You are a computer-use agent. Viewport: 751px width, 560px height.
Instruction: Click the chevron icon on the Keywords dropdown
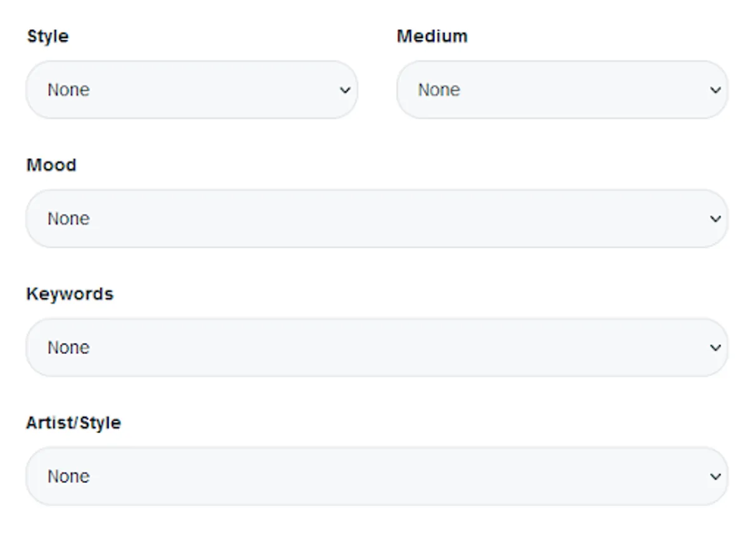click(715, 347)
